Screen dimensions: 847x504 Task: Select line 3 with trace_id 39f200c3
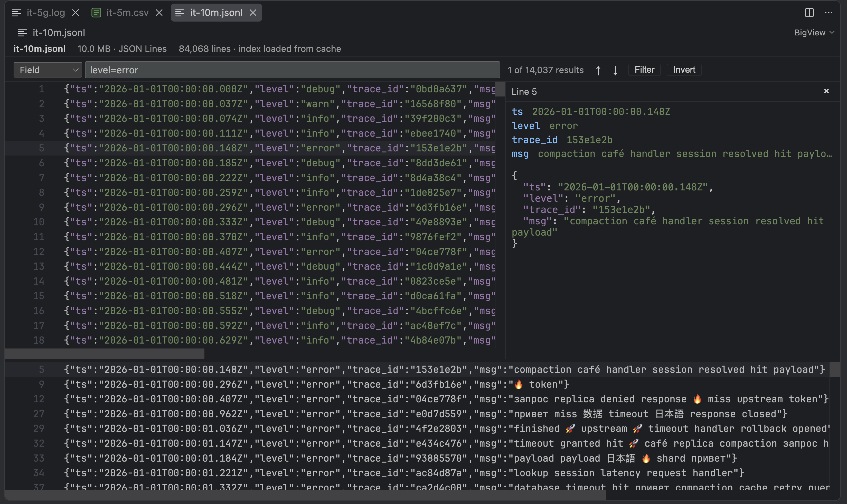[x=250, y=119]
